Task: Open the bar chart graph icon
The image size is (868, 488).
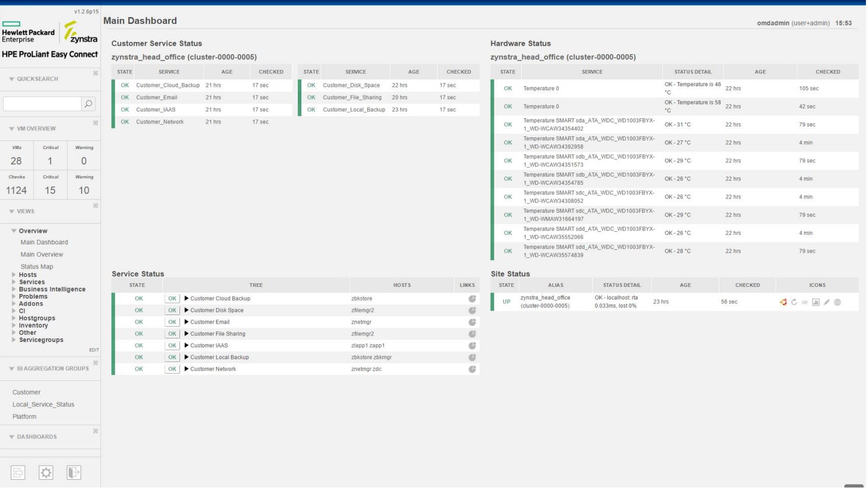Action: [815, 302]
